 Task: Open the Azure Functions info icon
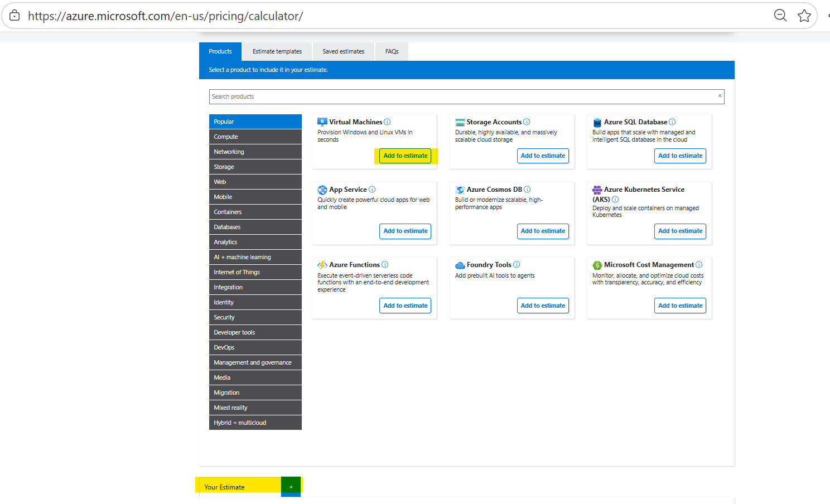click(385, 265)
